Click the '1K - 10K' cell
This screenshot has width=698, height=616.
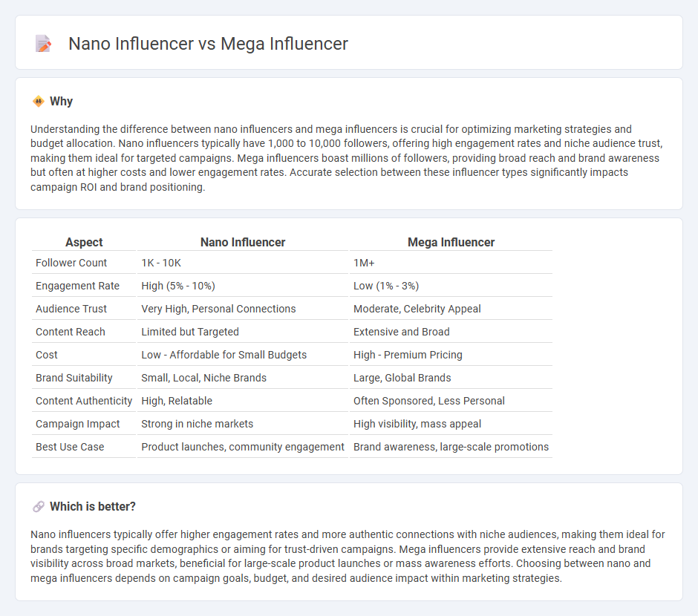[161, 263]
